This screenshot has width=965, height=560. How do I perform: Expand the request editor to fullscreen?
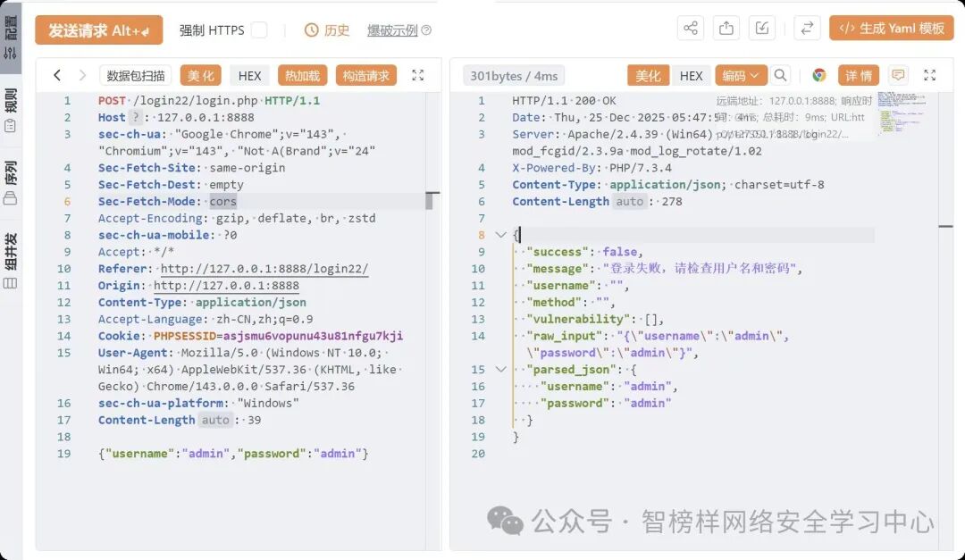tap(418, 75)
